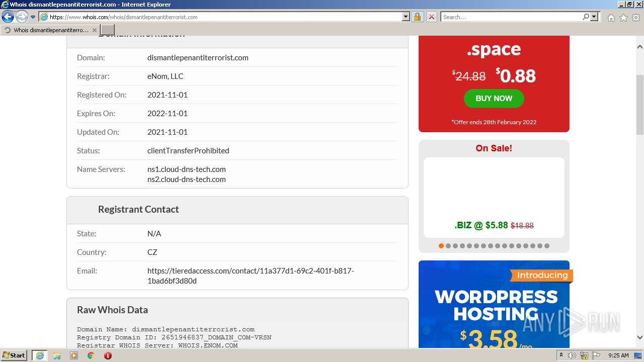Click the security lock icon
Image resolution: width=644 pixels, height=362 pixels.
point(417,17)
